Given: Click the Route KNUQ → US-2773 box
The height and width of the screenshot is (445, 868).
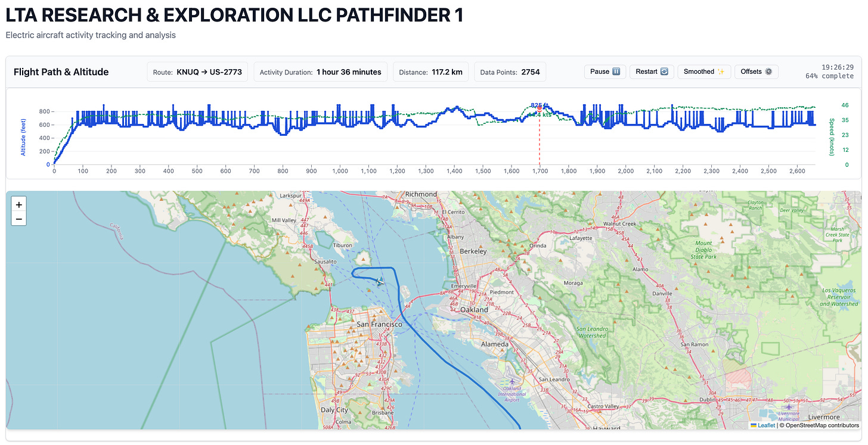Looking at the screenshot, I should tap(198, 72).
